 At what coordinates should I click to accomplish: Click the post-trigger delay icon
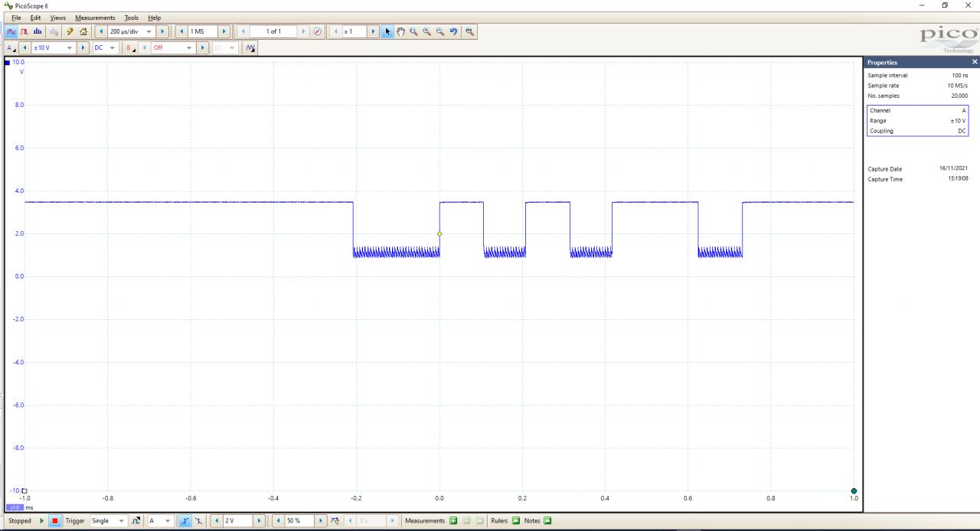tap(335, 521)
